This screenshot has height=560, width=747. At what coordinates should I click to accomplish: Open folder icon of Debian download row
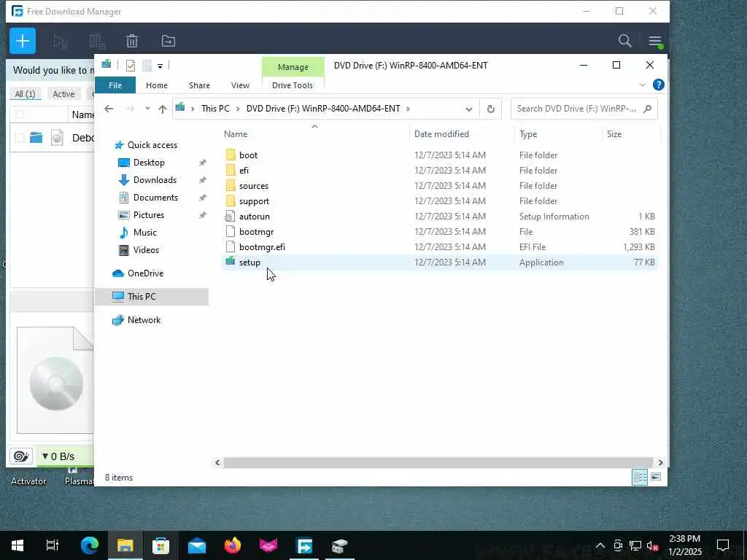click(36, 138)
